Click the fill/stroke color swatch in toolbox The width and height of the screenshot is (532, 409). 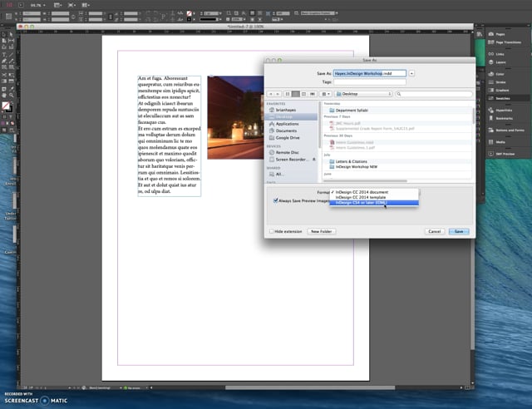5,106
